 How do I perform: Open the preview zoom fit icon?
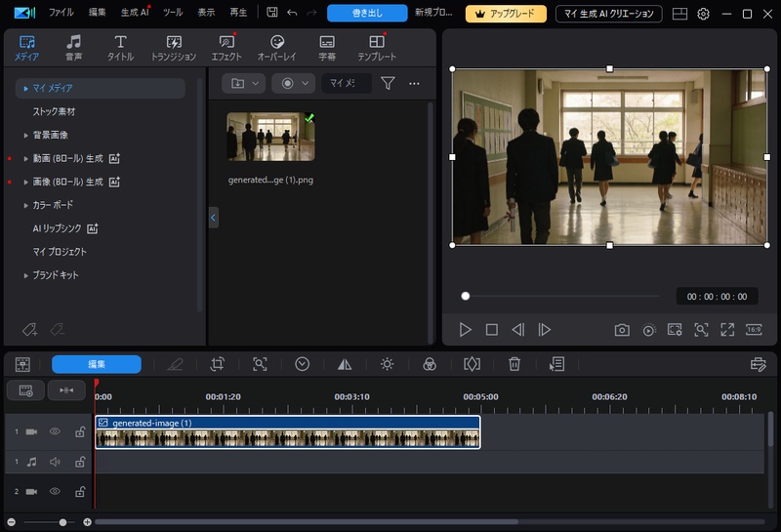click(701, 330)
